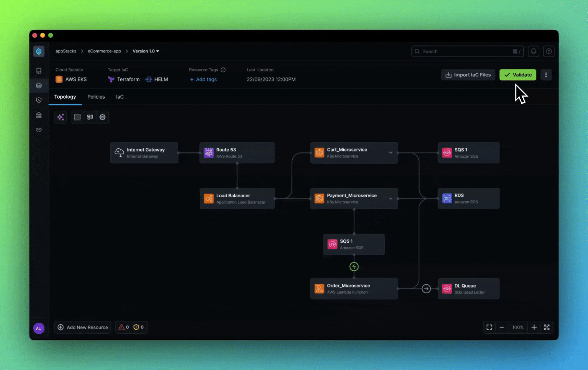Open the appStacks layers sidebar icon
The width and height of the screenshot is (588, 370).
[39, 86]
